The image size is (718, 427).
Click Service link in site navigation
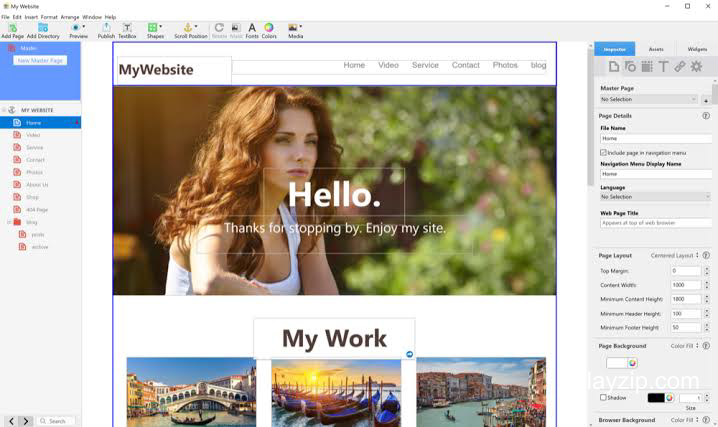[x=425, y=65]
